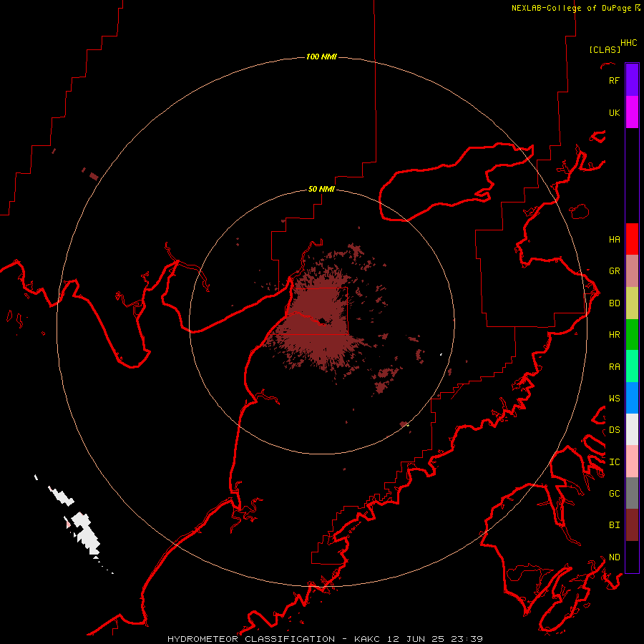Click the HR legend label
The height and width of the screenshot is (644, 644).
click(614, 335)
